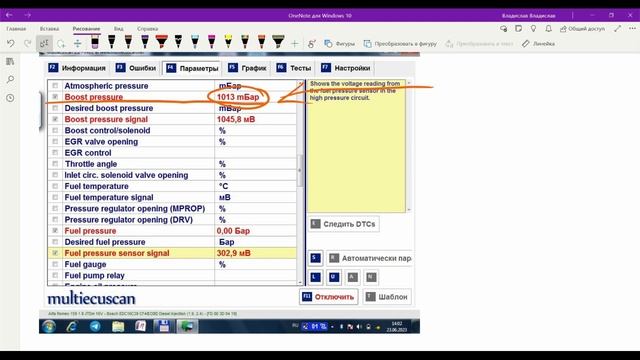Uncheck the Boost pressure checkbox
Image resolution: width=640 pixels, height=360 pixels.
coord(55,97)
